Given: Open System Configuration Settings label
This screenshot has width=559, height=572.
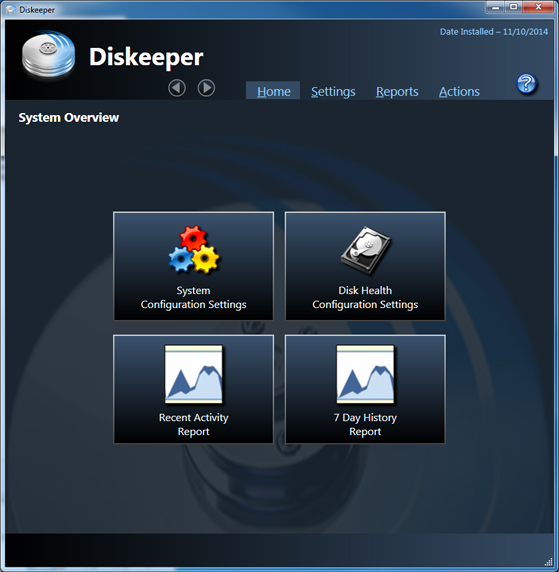Looking at the screenshot, I should point(193,297).
